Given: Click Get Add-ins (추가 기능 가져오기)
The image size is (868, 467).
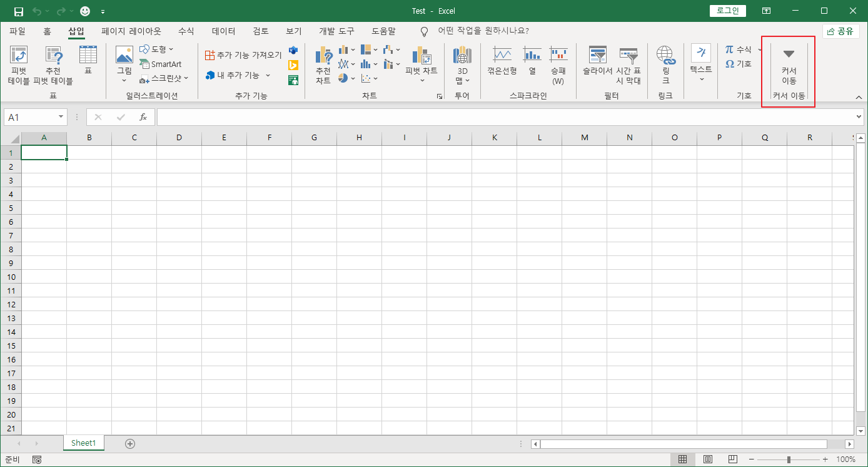Looking at the screenshot, I should [243, 55].
